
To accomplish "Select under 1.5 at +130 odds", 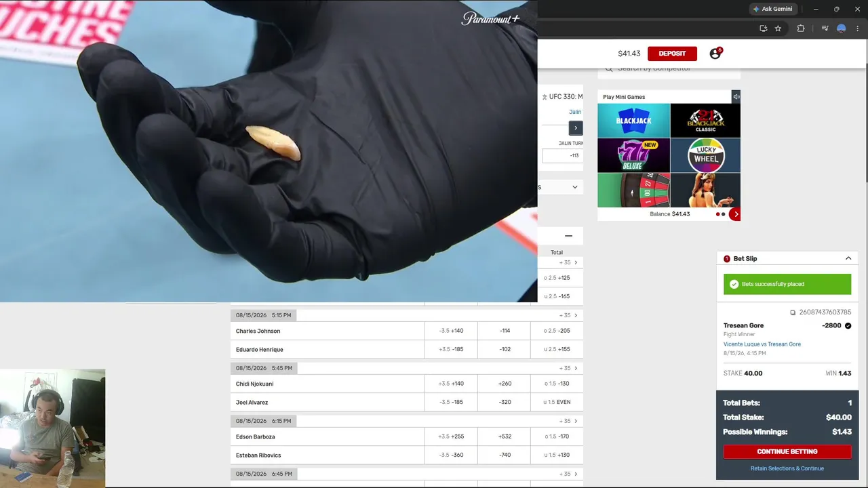I will coord(557,455).
